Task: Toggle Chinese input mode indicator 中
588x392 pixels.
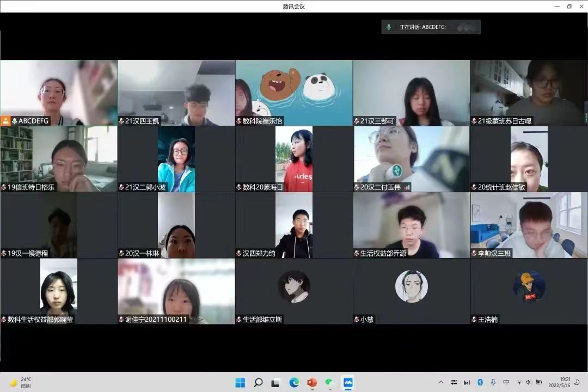Action: click(x=506, y=382)
